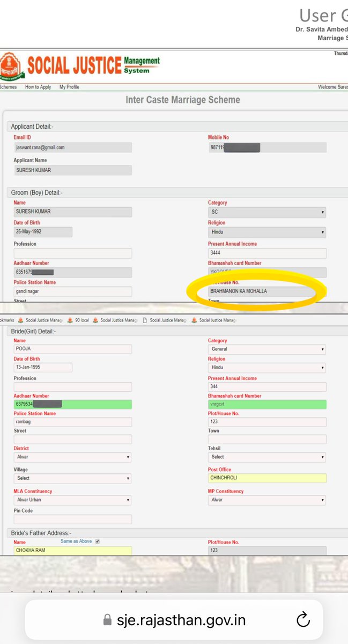Toggle the 'Same as Above' checkbox
The height and width of the screenshot is (644, 348).
(x=97, y=541)
